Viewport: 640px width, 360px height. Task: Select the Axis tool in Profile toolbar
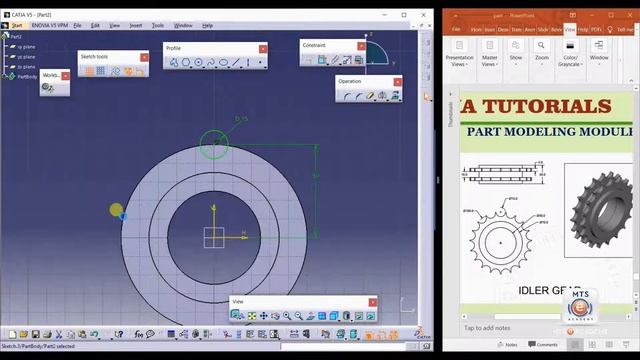pos(248,62)
